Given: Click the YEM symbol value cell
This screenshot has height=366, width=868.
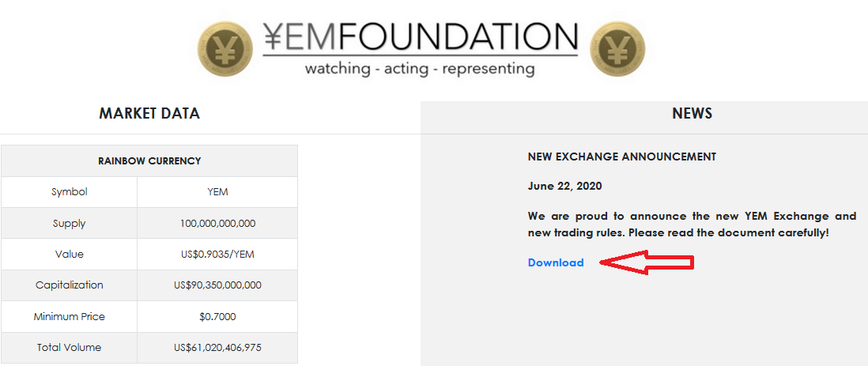Looking at the screenshot, I should (217, 191).
